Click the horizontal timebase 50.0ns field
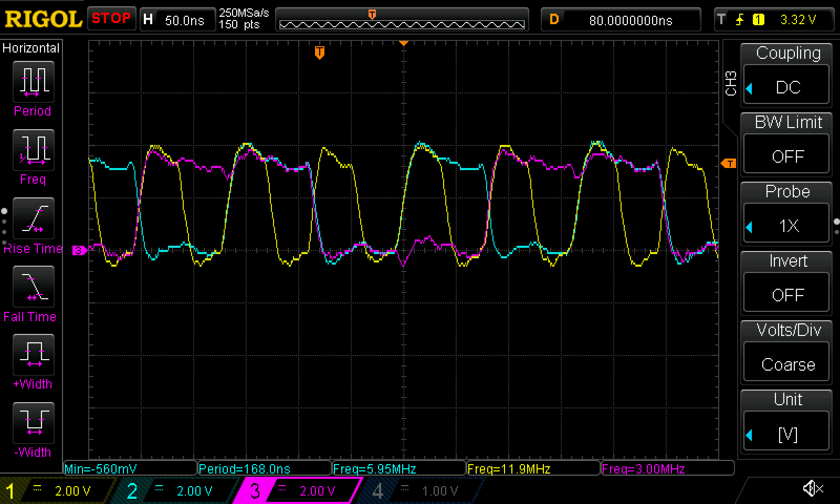This screenshot has height=504, width=840. [178, 20]
